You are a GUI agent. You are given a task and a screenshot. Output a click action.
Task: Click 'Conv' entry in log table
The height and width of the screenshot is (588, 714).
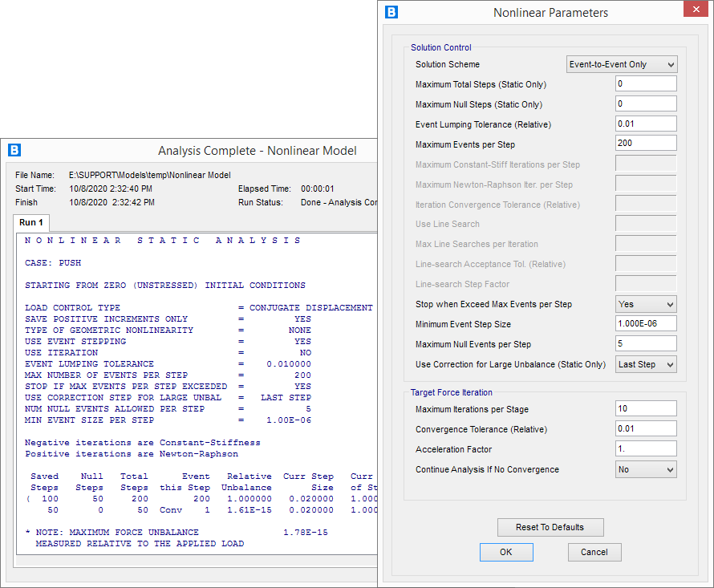tap(171, 510)
